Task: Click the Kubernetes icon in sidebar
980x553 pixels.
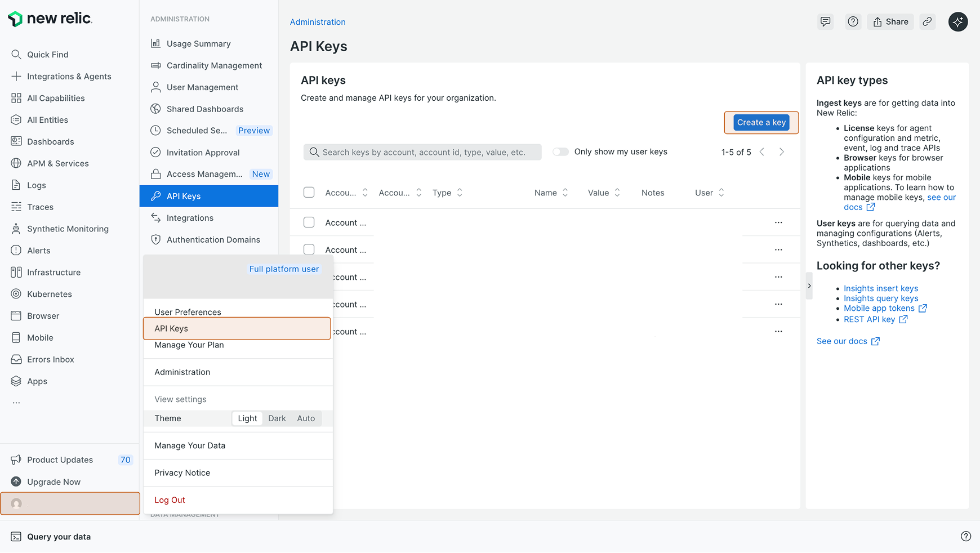Action: pyautogui.click(x=16, y=294)
